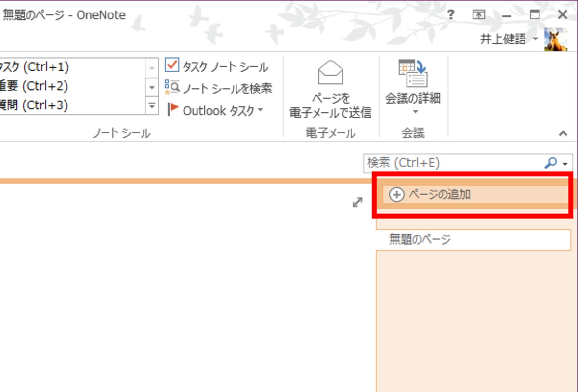Click ノート シールを検索 button
The width and height of the screenshot is (578, 392).
[219, 88]
